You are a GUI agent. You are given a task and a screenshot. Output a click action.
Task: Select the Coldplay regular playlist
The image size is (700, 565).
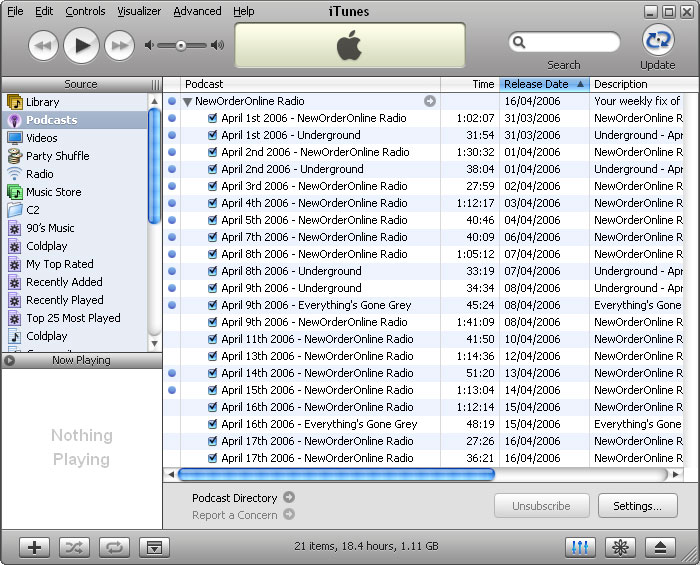tap(75, 336)
